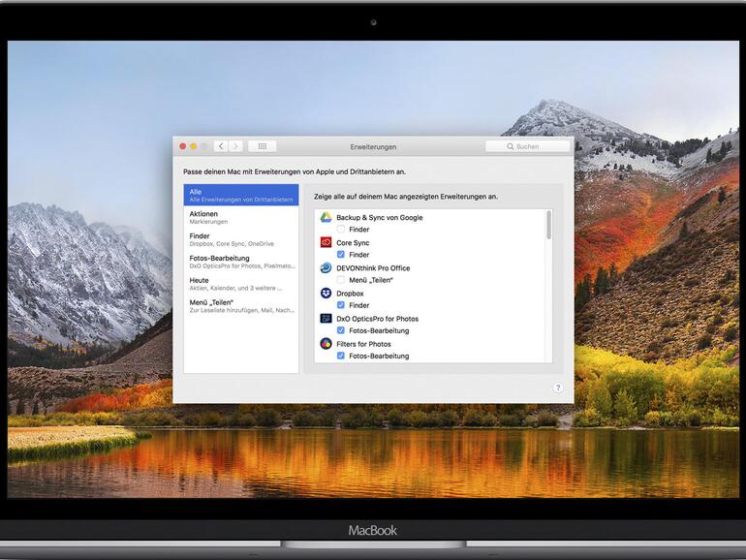
Task: Uncheck Fotos-Bearbeitung under Filters for Photos
Action: pos(341,356)
